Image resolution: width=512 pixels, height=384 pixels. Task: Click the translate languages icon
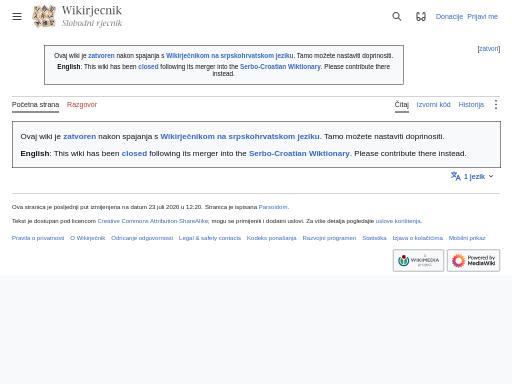(x=456, y=176)
